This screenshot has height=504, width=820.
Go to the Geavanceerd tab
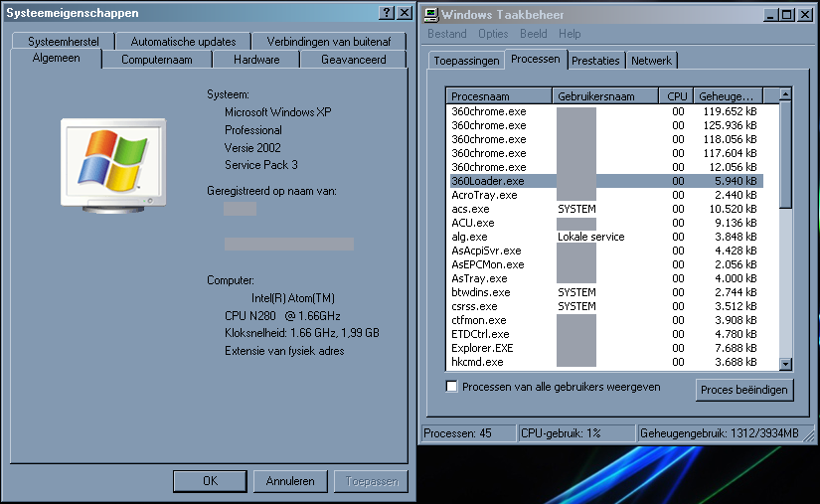[354, 60]
